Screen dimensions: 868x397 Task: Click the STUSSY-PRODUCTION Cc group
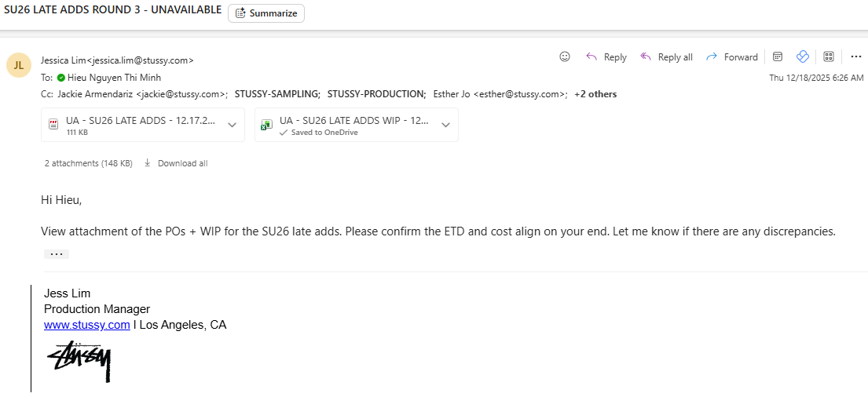(x=376, y=94)
